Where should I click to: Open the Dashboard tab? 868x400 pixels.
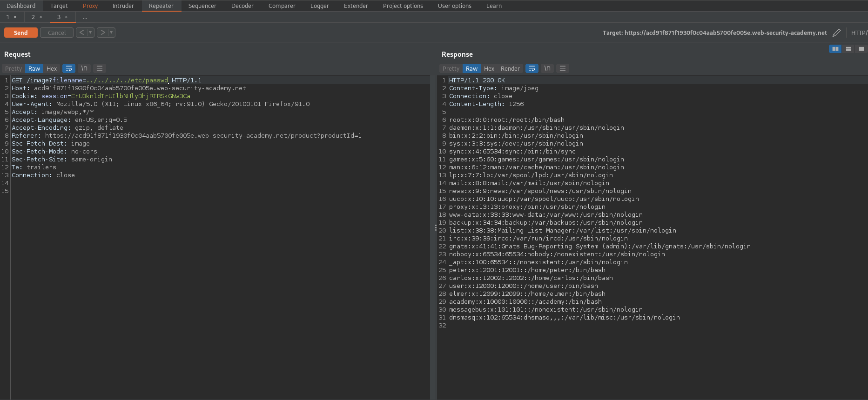(x=21, y=6)
